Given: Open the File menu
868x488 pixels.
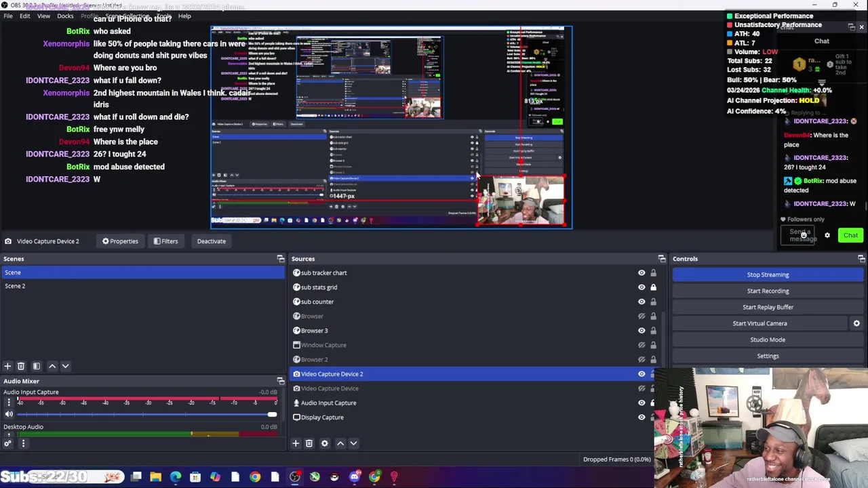Looking at the screenshot, I should pyautogui.click(x=8, y=16).
